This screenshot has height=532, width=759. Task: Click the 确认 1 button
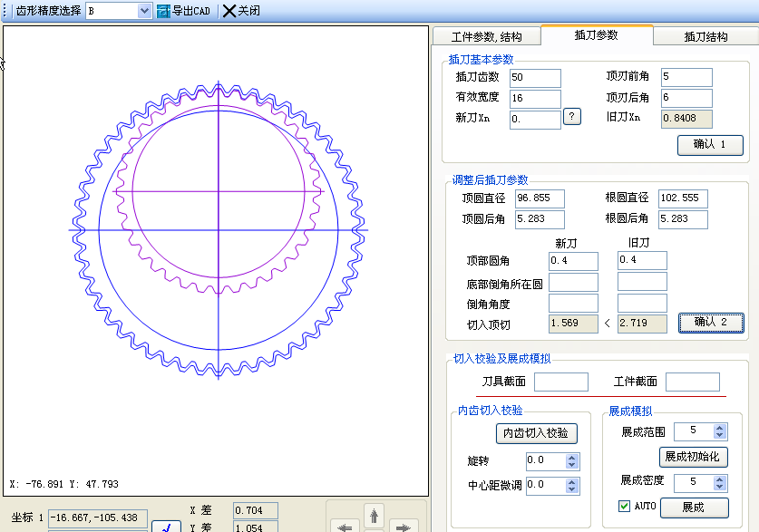click(x=710, y=145)
